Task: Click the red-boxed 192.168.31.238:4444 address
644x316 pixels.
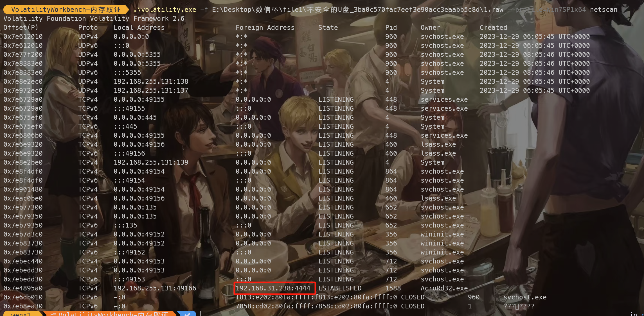Action: coord(273,288)
